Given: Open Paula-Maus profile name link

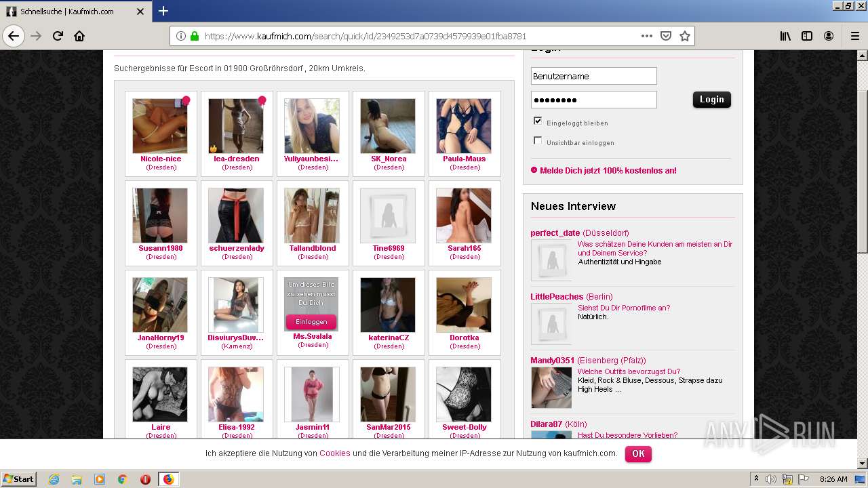Looking at the screenshot, I should pyautogui.click(x=465, y=159).
